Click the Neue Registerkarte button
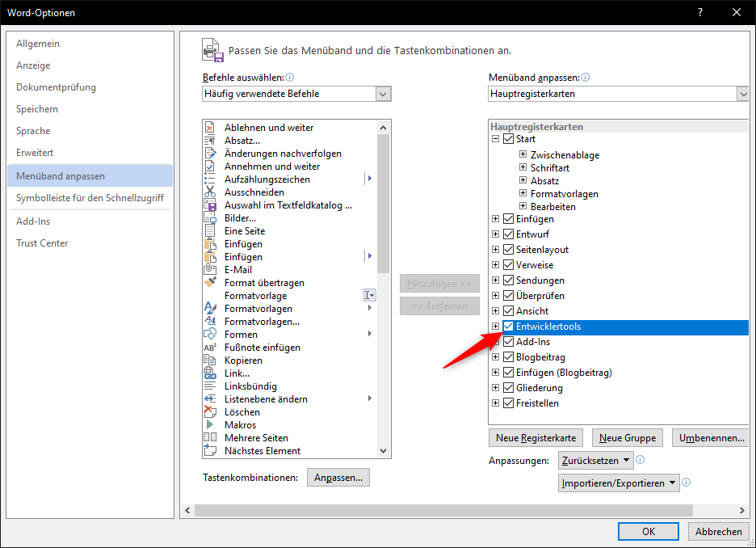This screenshot has height=548, width=756. (536, 438)
